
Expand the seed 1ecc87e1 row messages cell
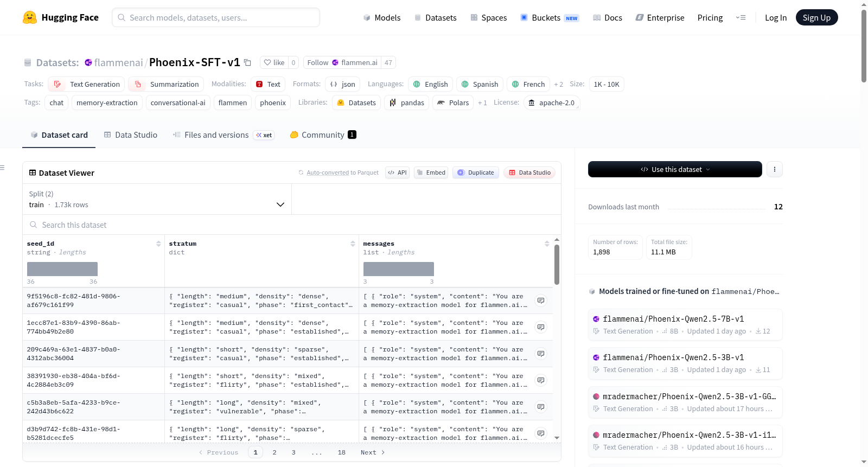[x=541, y=327]
